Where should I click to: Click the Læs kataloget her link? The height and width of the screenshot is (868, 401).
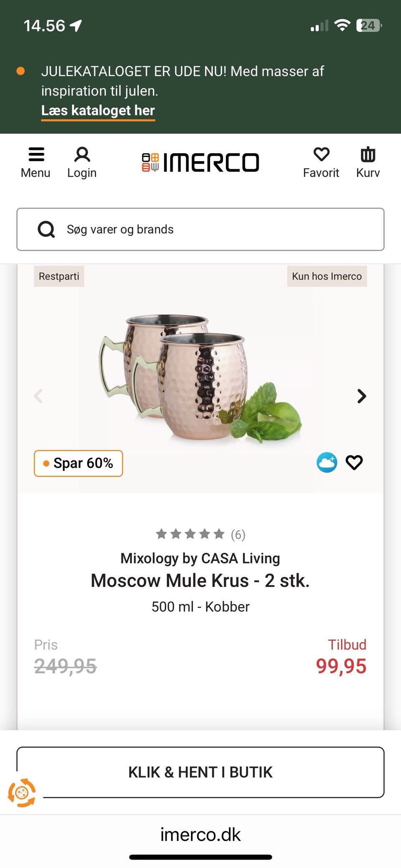(x=98, y=111)
